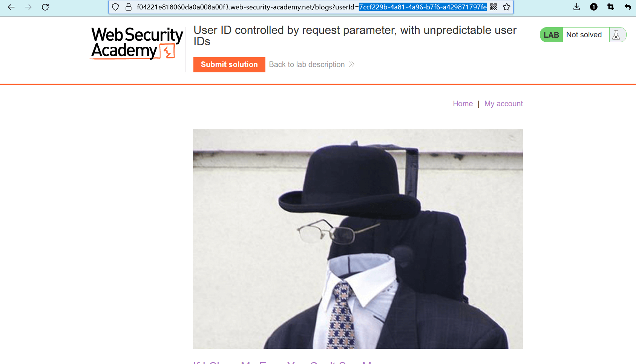The width and height of the screenshot is (636, 364).
Task: Click the Web Security Academy logo
Action: click(x=137, y=43)
